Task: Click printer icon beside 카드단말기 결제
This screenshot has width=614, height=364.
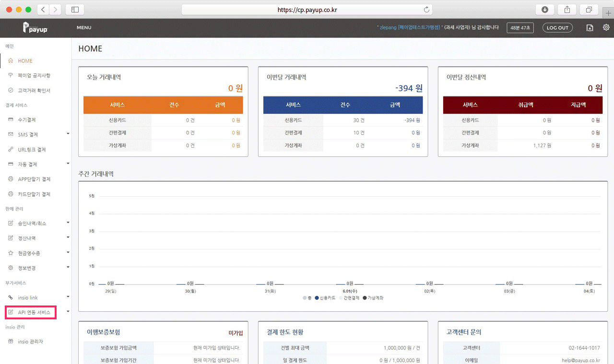Action: (11, 194)
